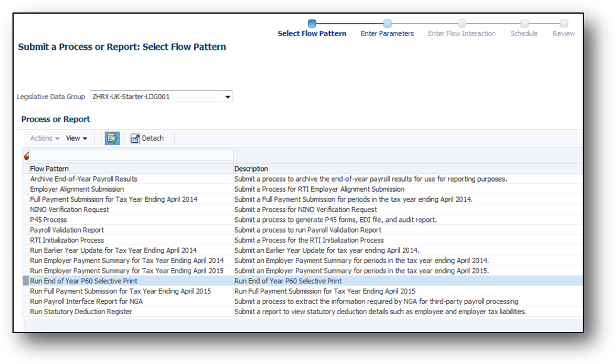
Task: Click the Detach table icon
Action: [135, 138]
